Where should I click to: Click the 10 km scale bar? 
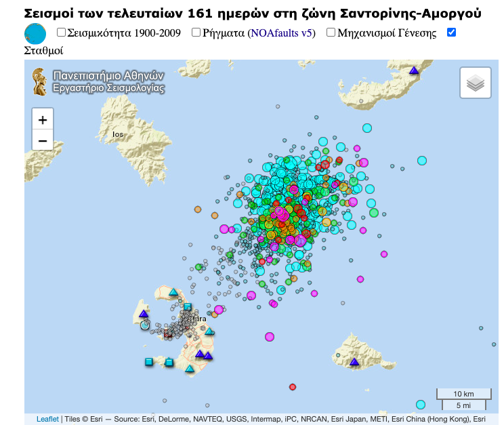coord(464,394)
